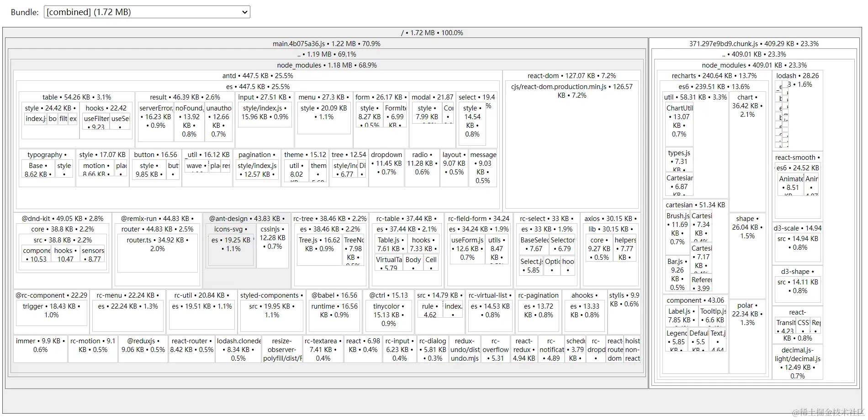Click the decimal.js-light/decimal.js cell
The height and width of the screenshot is (420, 868).
(798, 363)
